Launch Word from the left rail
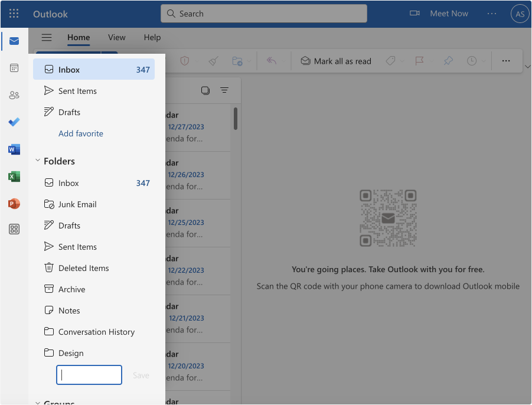 14,149
